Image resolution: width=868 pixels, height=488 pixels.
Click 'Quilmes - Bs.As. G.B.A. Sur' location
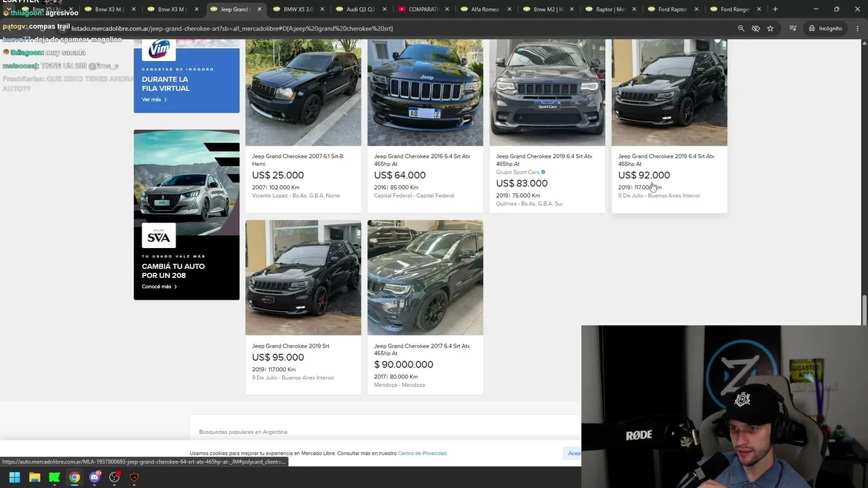[x=530, y=204]
